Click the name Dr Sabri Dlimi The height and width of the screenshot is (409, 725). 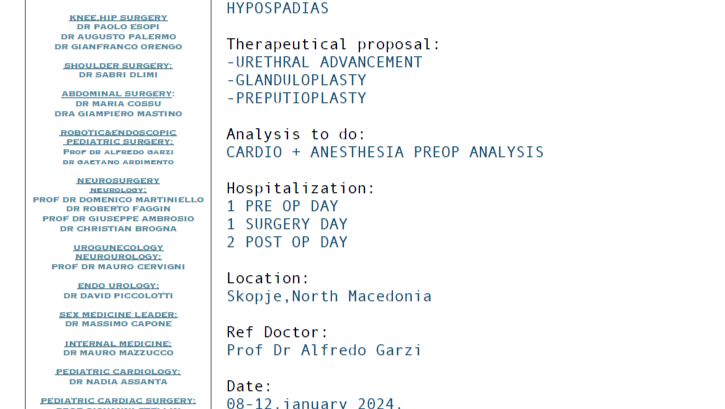tap(118, 75)
